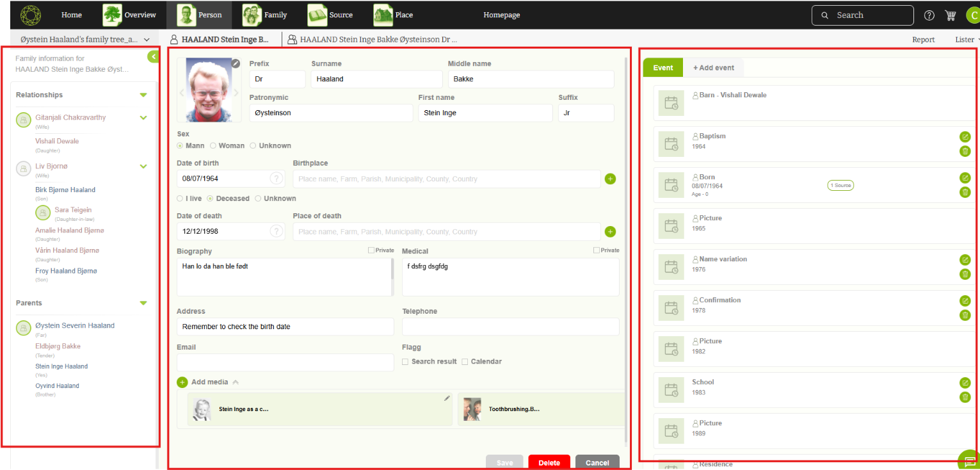The image size is (980, 470).
Task: Click the Add media plus icon
Action: 182,382
